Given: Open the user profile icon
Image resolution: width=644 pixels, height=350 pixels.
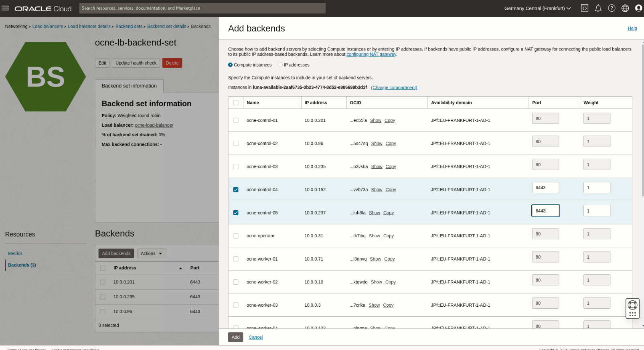Looking at the screenshot, I should click(x=638, y=8).
